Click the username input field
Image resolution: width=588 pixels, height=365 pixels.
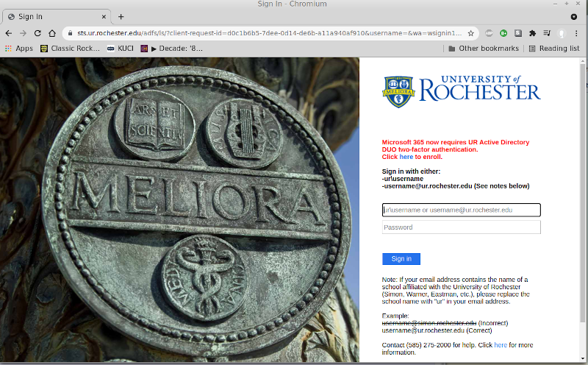coord(461,210)
